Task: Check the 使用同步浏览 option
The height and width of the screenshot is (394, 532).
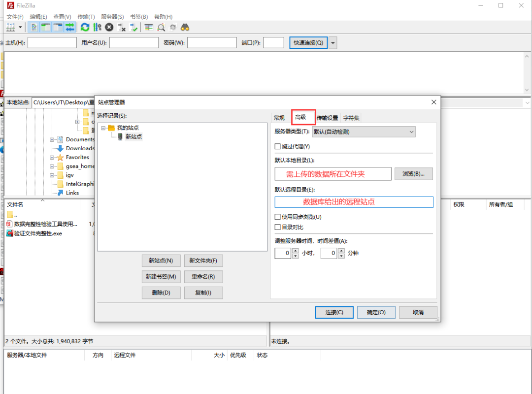Action: click(277, 217)
